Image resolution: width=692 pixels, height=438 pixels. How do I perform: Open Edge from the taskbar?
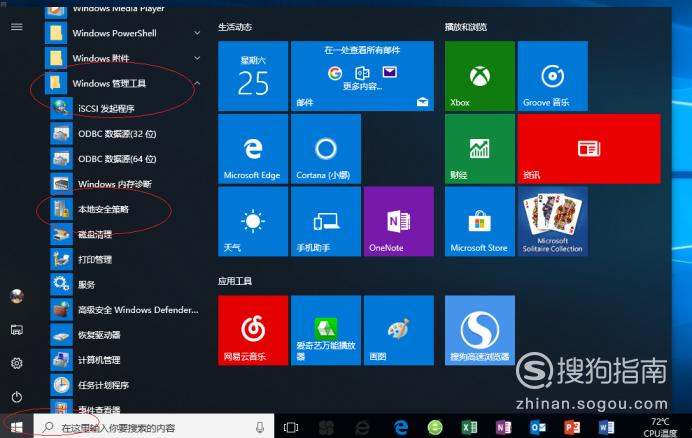[x=401, y=427]
